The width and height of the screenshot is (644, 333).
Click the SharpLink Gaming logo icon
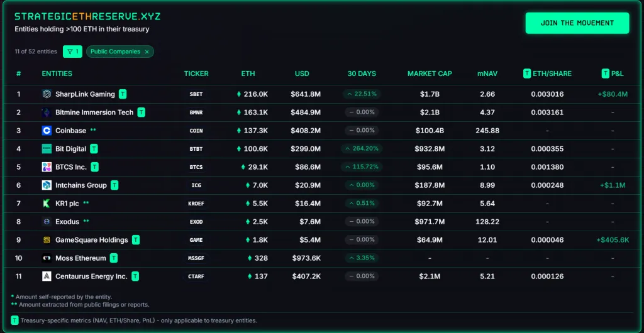47,94
